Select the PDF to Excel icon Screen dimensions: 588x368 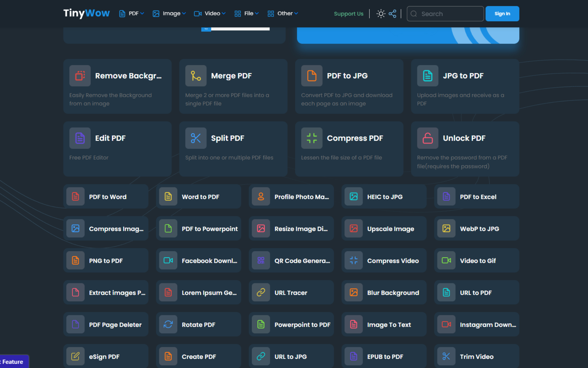click(447, 197)
